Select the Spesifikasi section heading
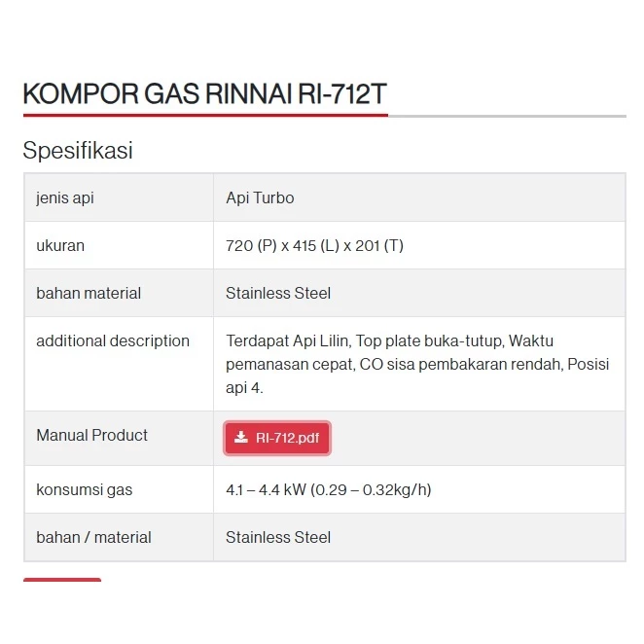Image resolution: width=644 pixels, height=644 pixels. [78, 151]
